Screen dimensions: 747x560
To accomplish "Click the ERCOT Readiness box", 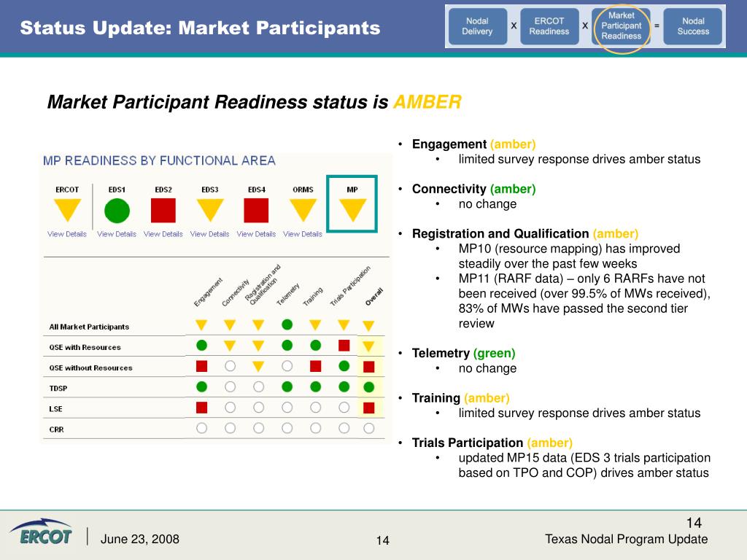I will coord(549,26).
